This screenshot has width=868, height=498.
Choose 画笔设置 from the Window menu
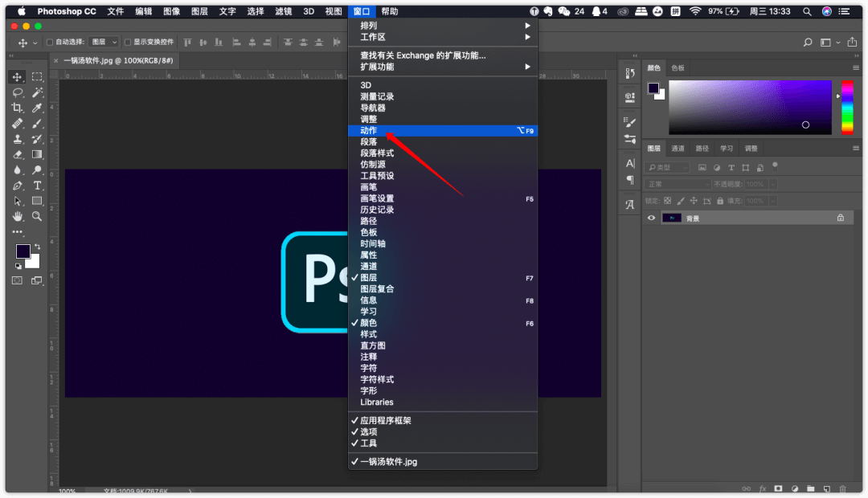[x=442, y=198]
